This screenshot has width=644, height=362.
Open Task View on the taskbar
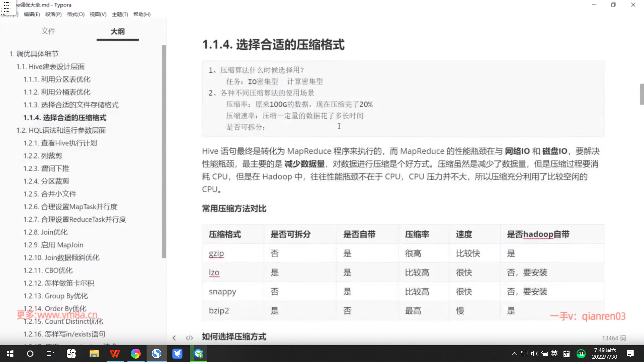point(50,354)
